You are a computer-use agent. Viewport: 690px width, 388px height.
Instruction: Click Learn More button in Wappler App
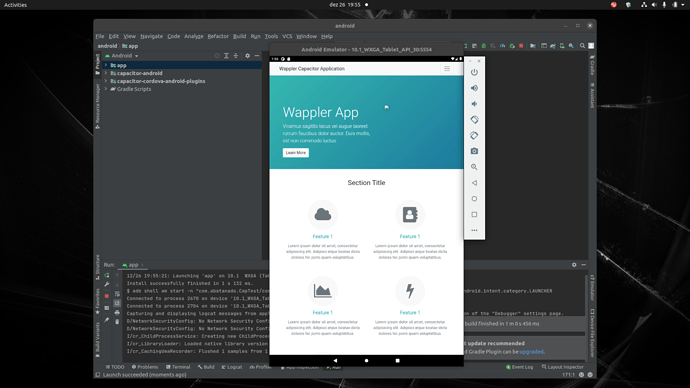point(296,153)
